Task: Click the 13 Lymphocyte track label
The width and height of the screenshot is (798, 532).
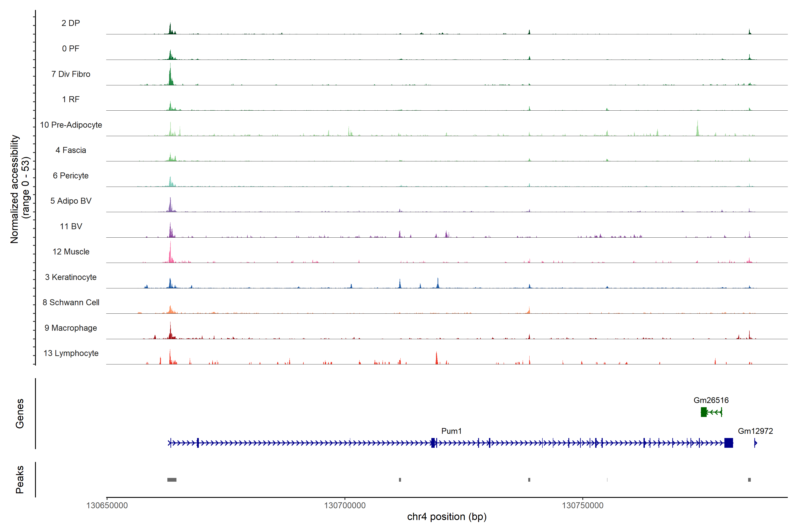Action: tap(71, 353)
